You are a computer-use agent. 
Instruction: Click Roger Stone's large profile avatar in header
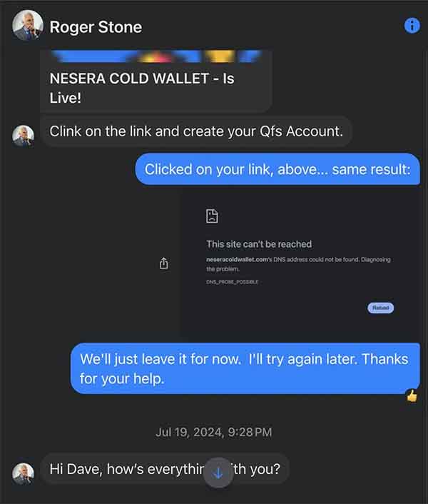click(x=28, y=26)
